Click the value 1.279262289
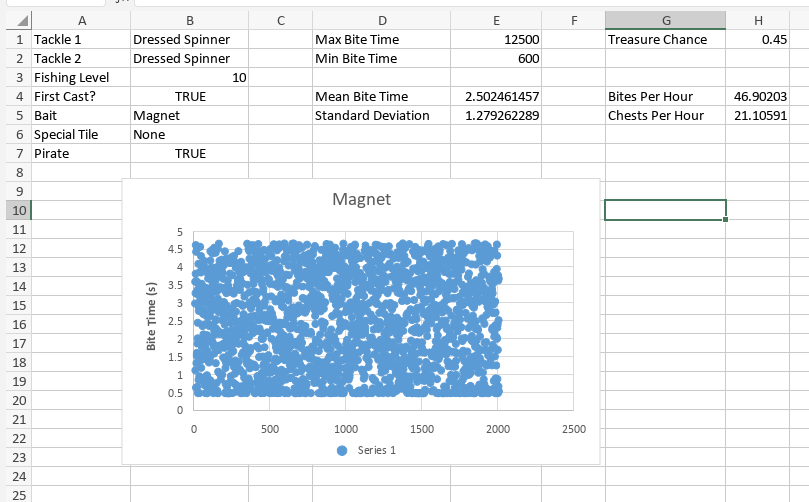Image resolution: width=809 pixels, height=502 pixels. coord(496,116)
